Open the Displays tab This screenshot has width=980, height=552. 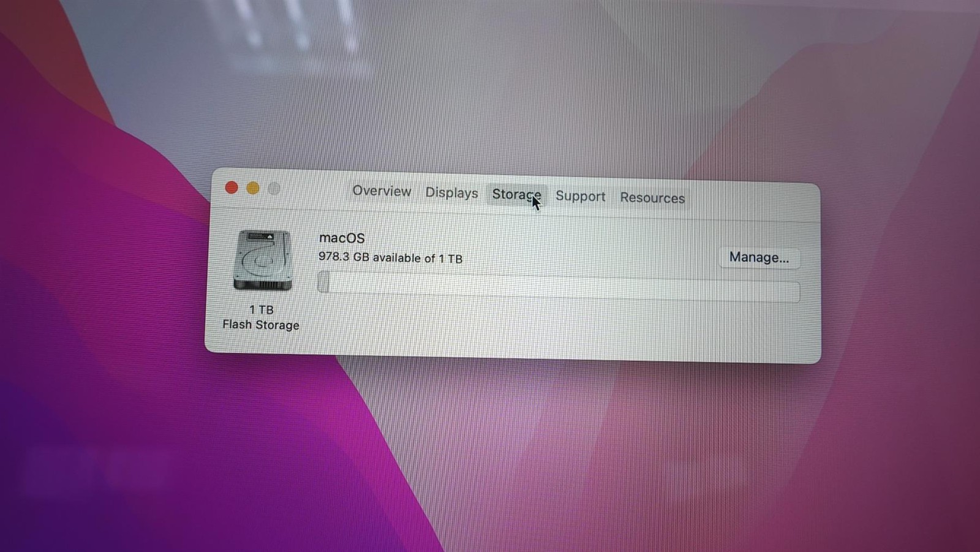coord(451,193)
